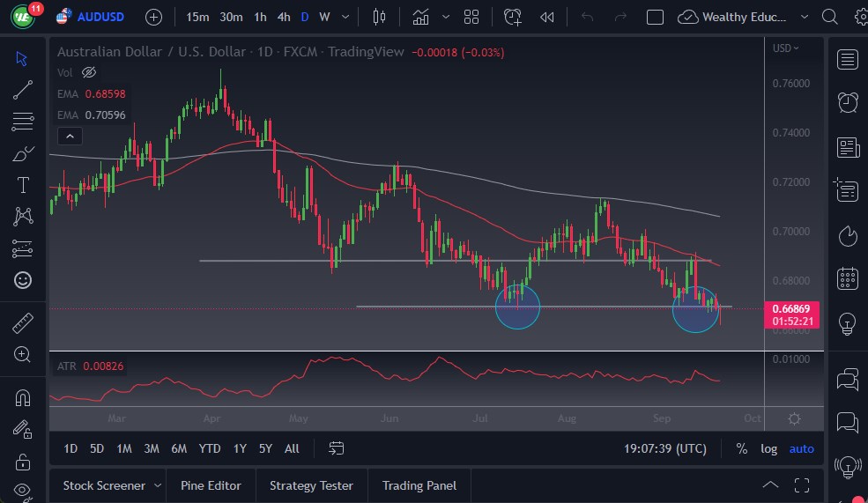The width and height of the screenshot is (868, 503).
Task: Click the bar replay rewind icon
Action: [547, 17]
